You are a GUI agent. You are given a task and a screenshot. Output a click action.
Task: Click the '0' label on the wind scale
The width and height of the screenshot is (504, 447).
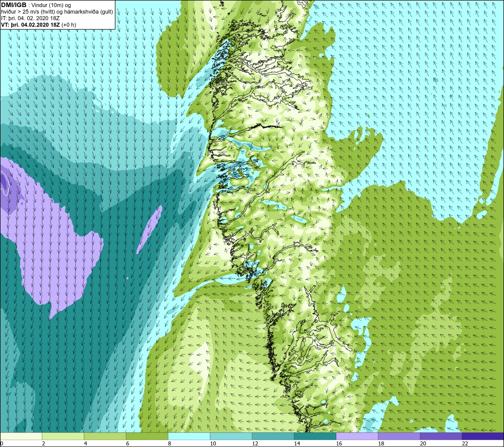click(x=2, y=443)
